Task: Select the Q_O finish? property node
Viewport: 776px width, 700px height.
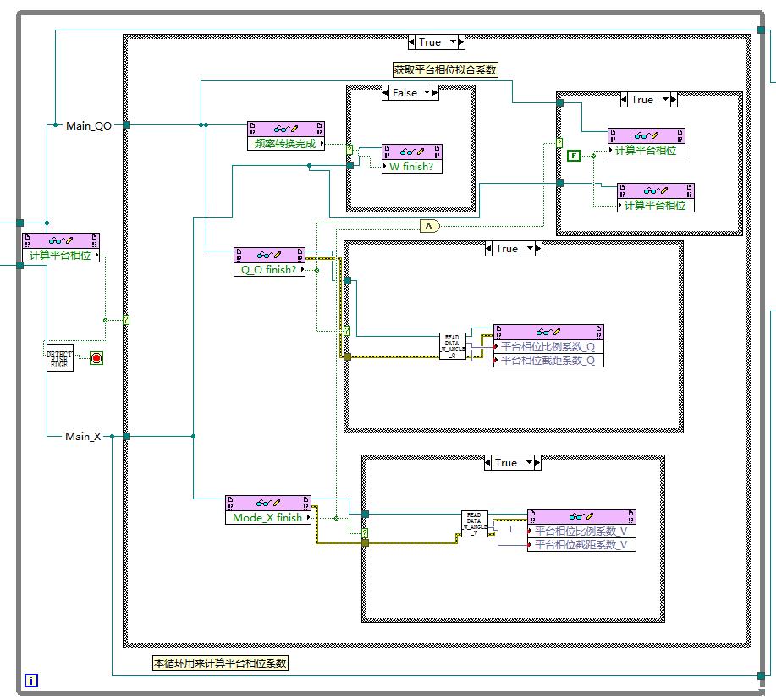Action: tap(269, 269)
